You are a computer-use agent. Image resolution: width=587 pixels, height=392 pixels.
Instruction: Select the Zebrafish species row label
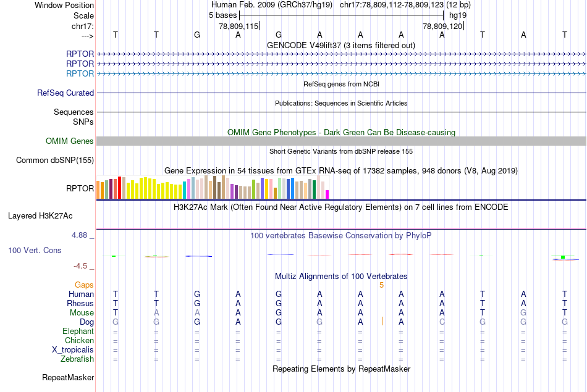click(x=77, y=359)
